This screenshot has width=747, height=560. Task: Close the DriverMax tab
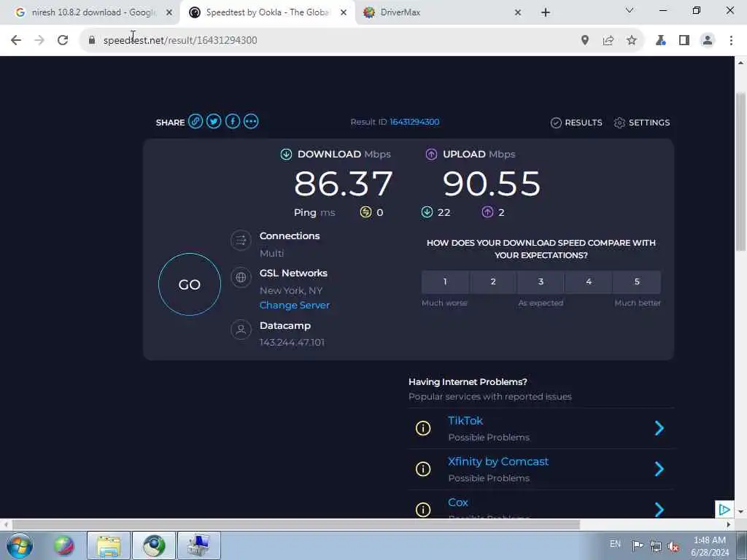(518, 13)
